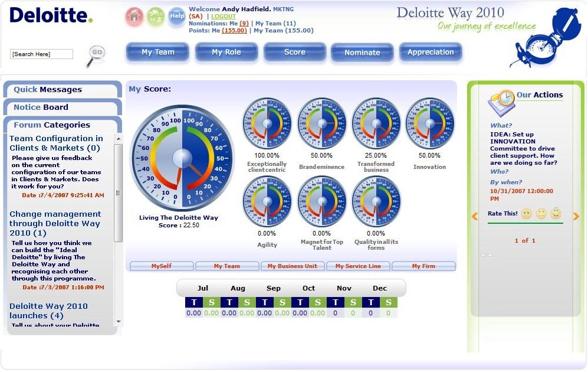Click the Our Actions clock icon
588x372 pixels.
[x=501, y=103]
